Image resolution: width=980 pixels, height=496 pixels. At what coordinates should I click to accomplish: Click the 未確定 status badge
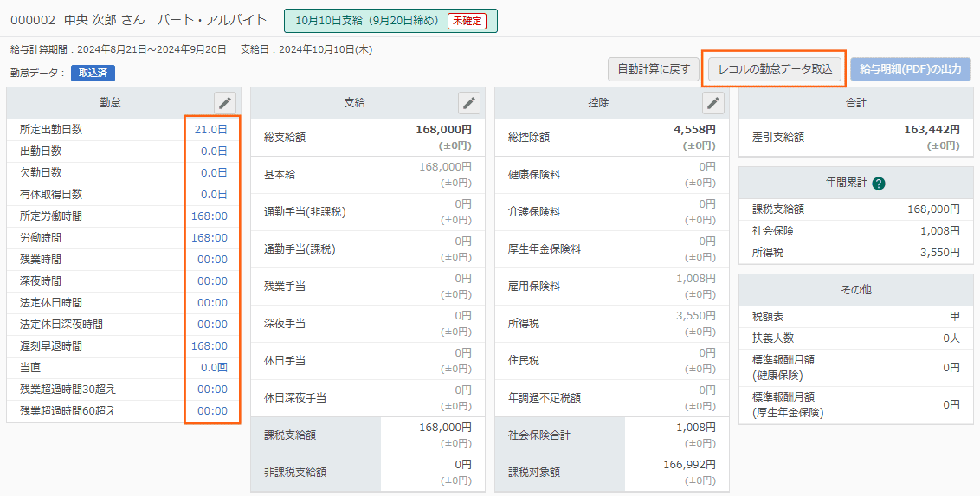click(467, 21)
